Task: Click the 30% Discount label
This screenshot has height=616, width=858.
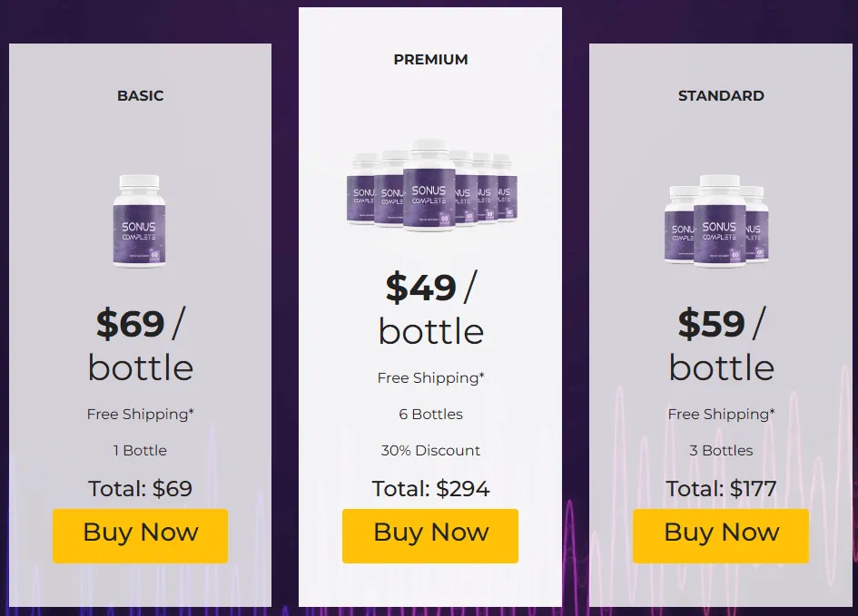Action: pos(429,450)
